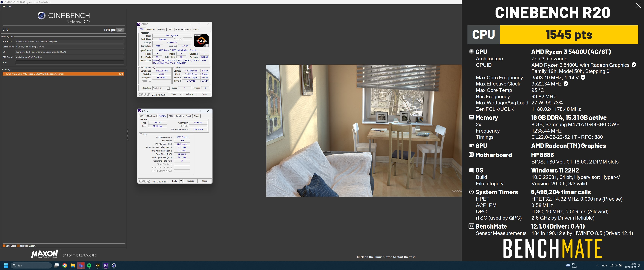This screenshot has height=270, width=644.
Task: Expand the Tools dropdown arrow in upper CPU-Z
Action: tap(180, 94)
